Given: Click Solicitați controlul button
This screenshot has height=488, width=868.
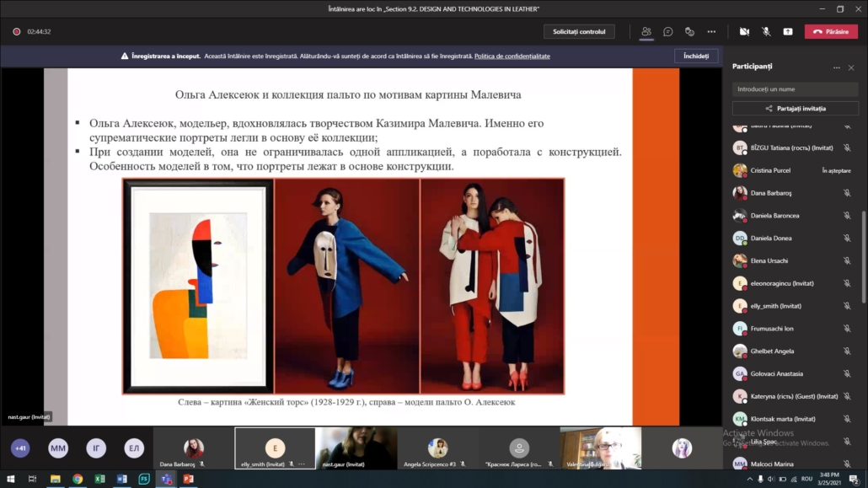Looking at the screenshot, I should pyautogui.click(x=579, y=31).
